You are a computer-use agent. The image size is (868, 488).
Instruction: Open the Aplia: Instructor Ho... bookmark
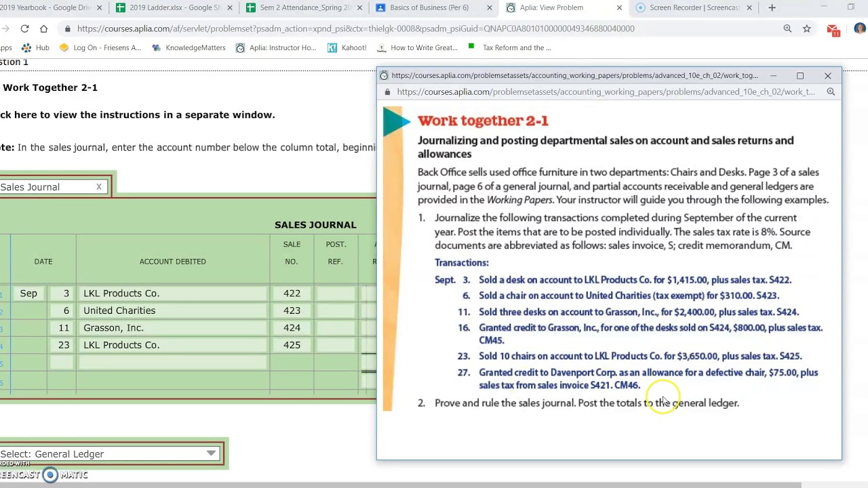click(x=276, y=47)
